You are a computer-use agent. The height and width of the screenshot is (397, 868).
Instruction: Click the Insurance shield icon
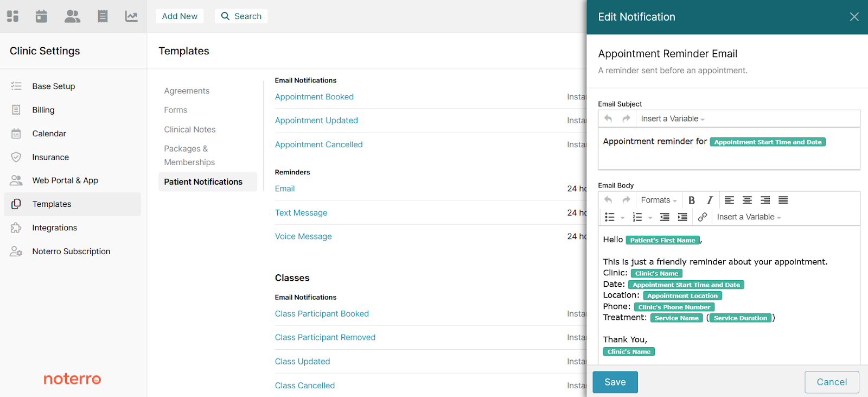[x=16, y=157]
